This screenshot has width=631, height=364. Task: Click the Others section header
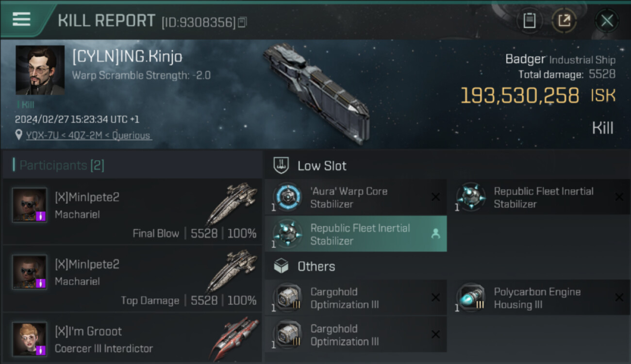[x=315, y=266]
